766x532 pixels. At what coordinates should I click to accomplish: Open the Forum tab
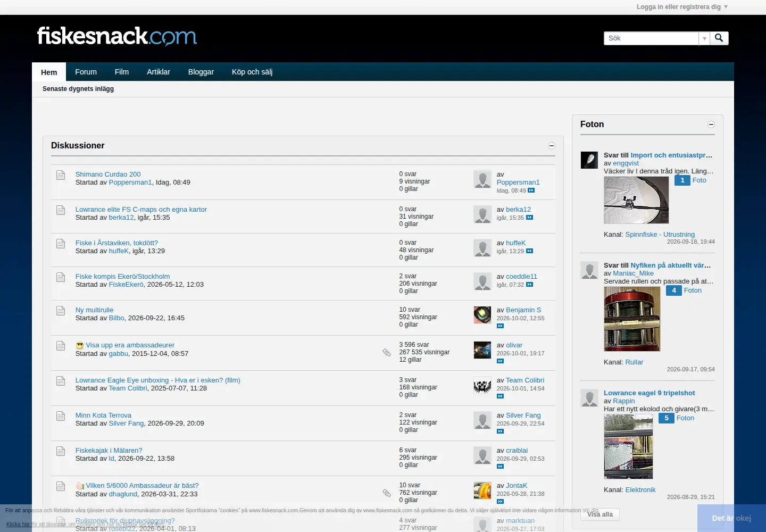click(x=86, y=72)
